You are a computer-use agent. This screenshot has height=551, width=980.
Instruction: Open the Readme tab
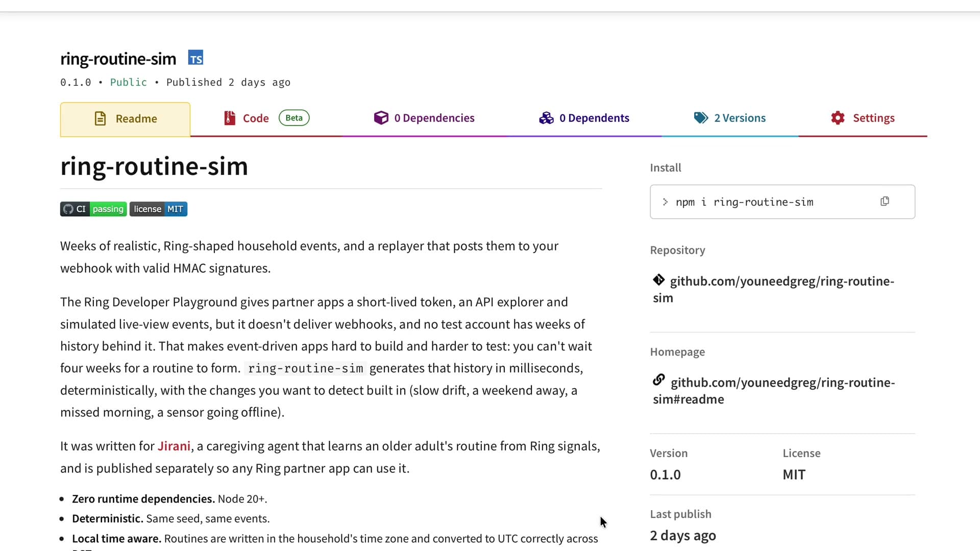[125, 119]
